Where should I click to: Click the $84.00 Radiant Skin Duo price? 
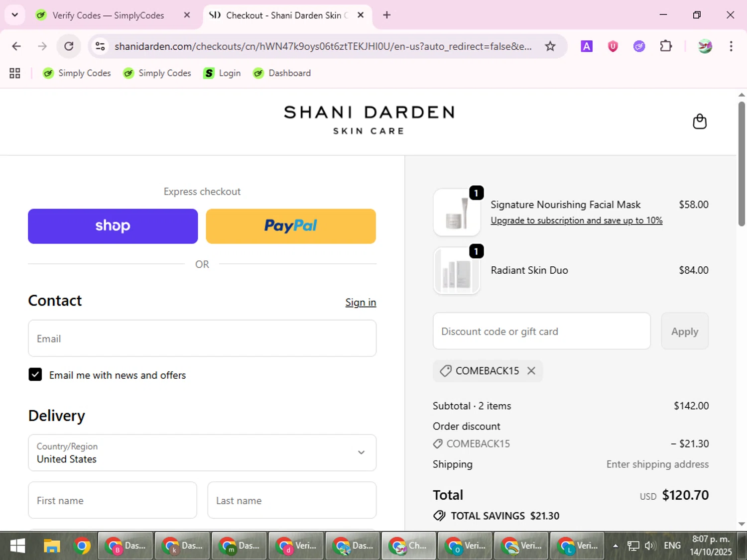694,270
